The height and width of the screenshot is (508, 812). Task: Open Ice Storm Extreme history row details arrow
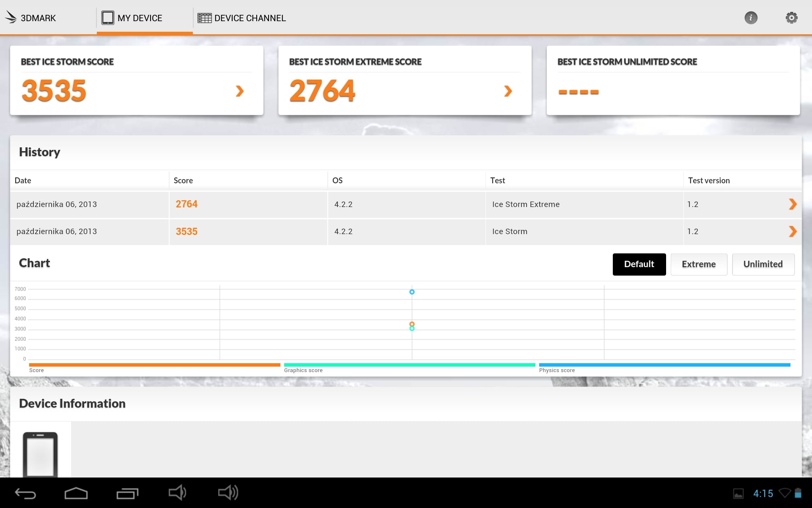793,204
